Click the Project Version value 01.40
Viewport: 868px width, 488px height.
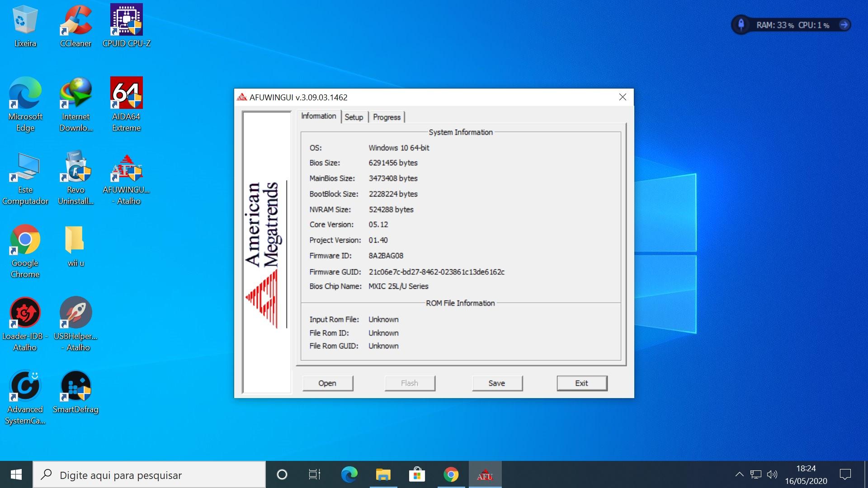pyautogui.click(x=378, y=240)
